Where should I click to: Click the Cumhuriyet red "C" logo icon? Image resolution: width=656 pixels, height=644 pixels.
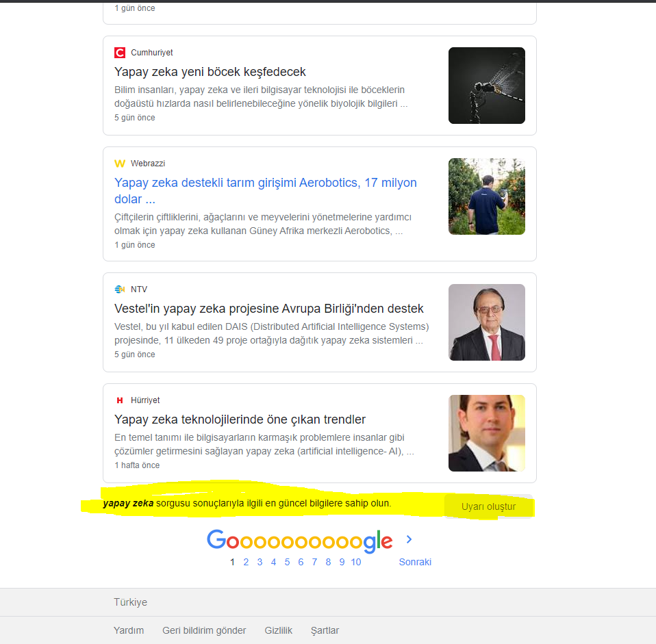[120, 52]
